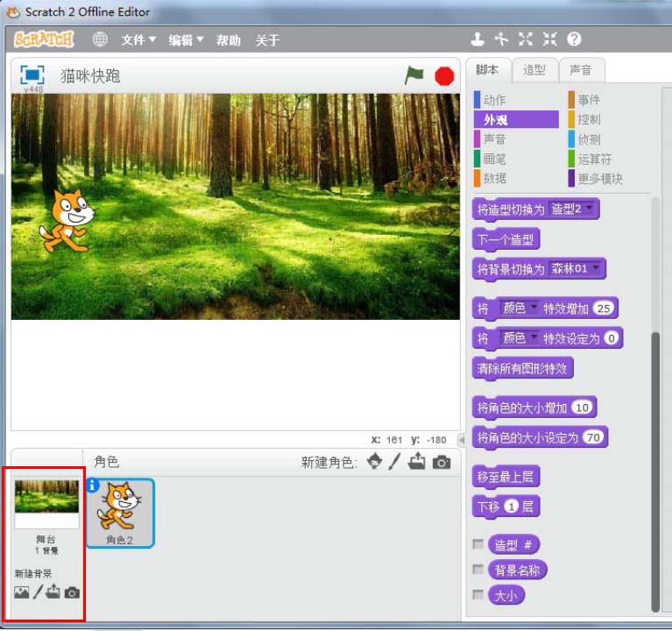This screenshot has height=631, width=672.
Task: Select the scissors delete tool
Action: pyautogui.click(x=501, y=39)
